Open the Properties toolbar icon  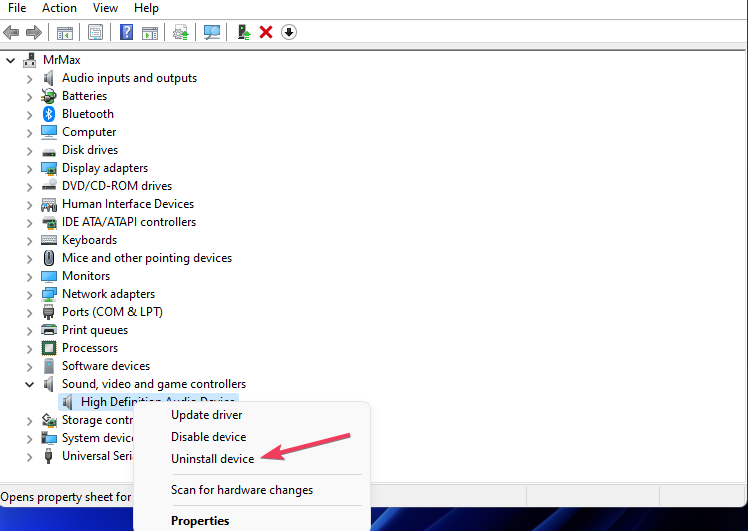95,32
